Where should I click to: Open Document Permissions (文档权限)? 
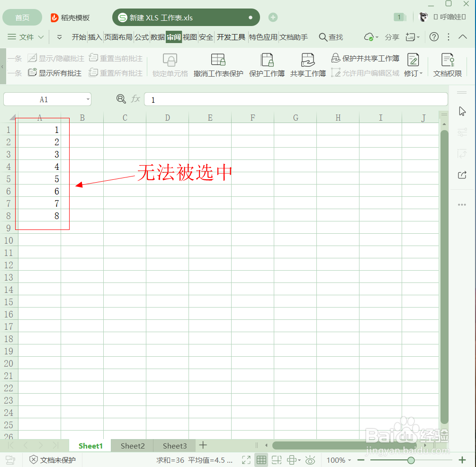[x=448, y=65]
